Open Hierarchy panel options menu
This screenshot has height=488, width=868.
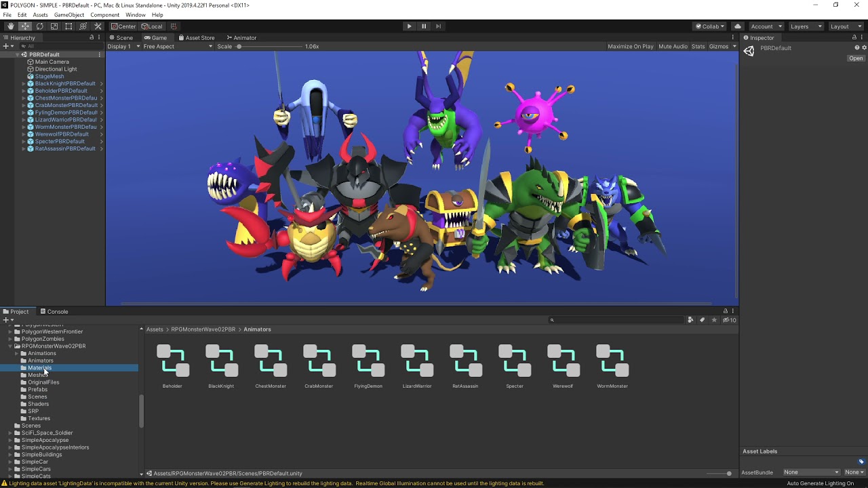tap(100, 37)
